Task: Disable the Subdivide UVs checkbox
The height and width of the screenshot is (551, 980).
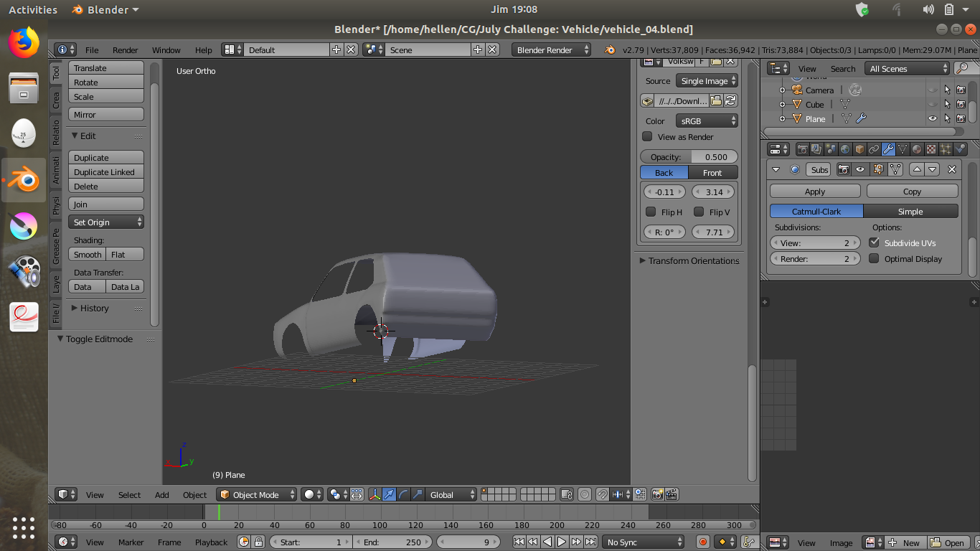Action: 874,243
